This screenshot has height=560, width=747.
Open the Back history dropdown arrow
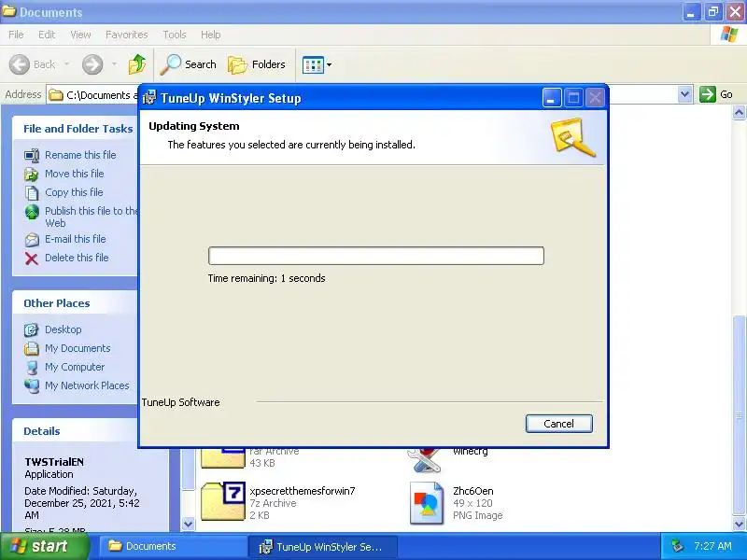66,64
